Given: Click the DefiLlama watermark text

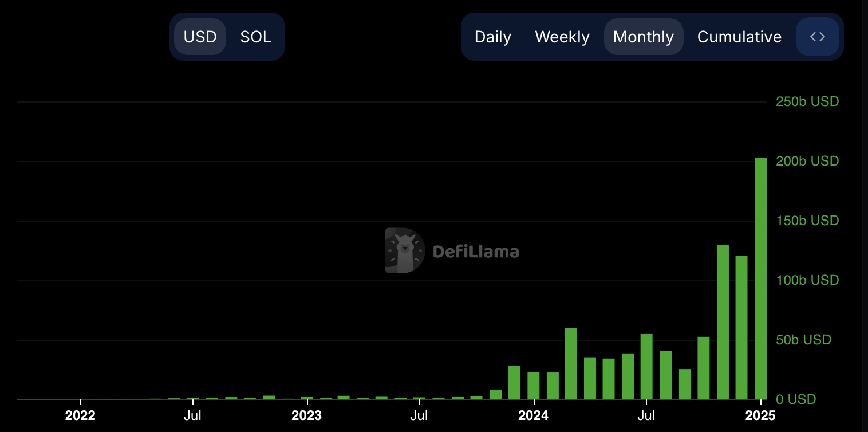Looking at the screenshot, I should [476, 252].
